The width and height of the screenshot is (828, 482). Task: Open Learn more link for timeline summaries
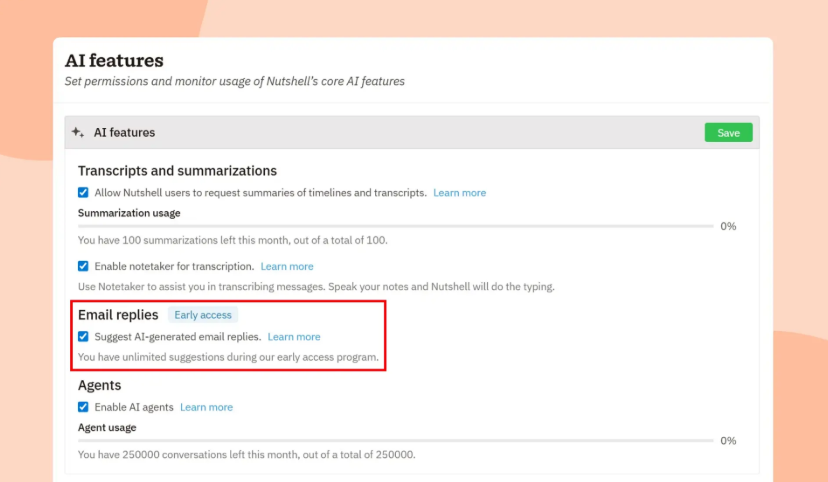pos(459,192)
